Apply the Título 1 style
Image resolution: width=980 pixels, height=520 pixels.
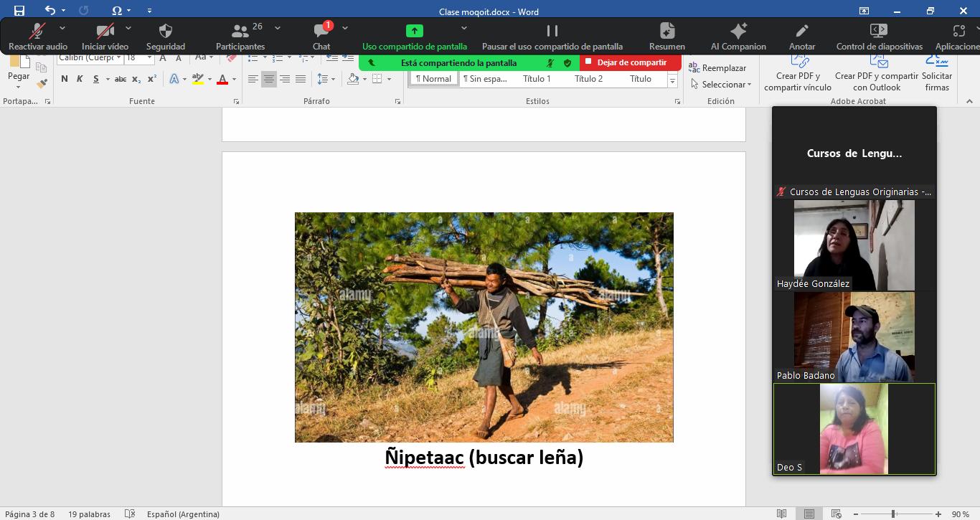click(537, 79)
